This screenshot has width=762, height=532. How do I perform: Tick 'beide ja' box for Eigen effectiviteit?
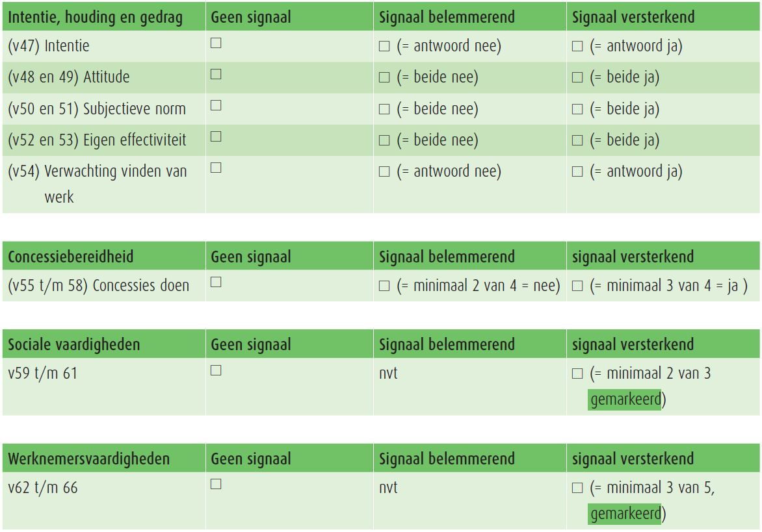(577, 140)
